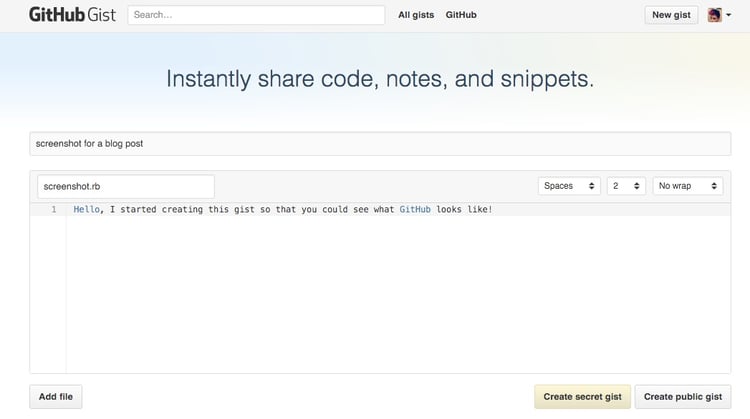Open the account menu caret beside avatar
Screen dimensions: 750x419
pyautogui.click(x=729, y=16)
